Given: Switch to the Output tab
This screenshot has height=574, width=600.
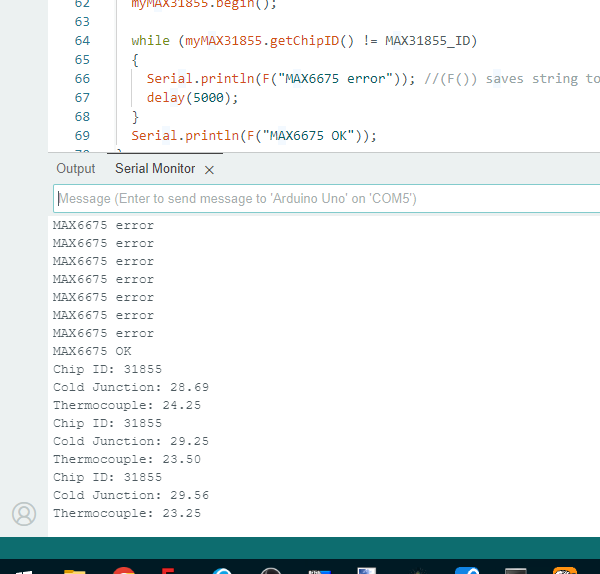Looking at the screenshot, I should tap(75, 169).
